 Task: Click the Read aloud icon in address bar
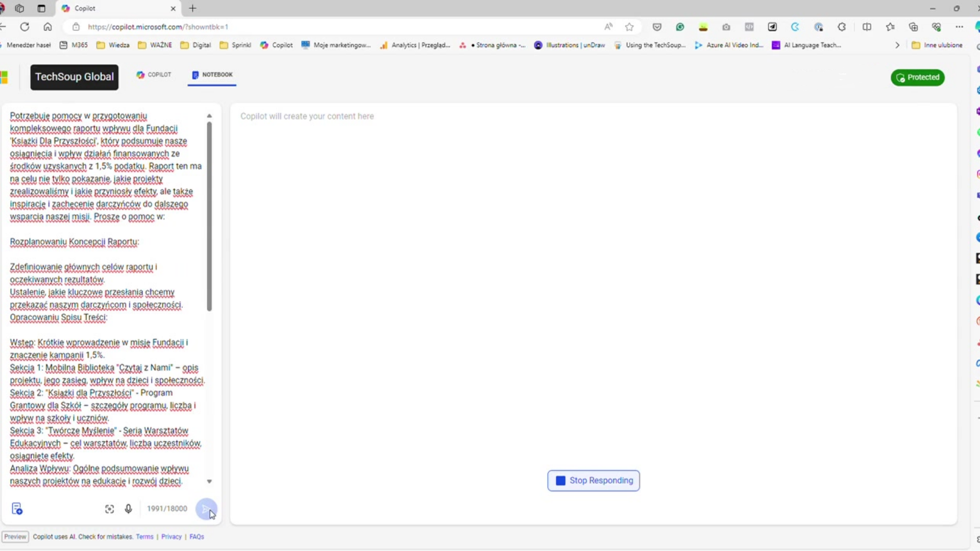[608, 27]
